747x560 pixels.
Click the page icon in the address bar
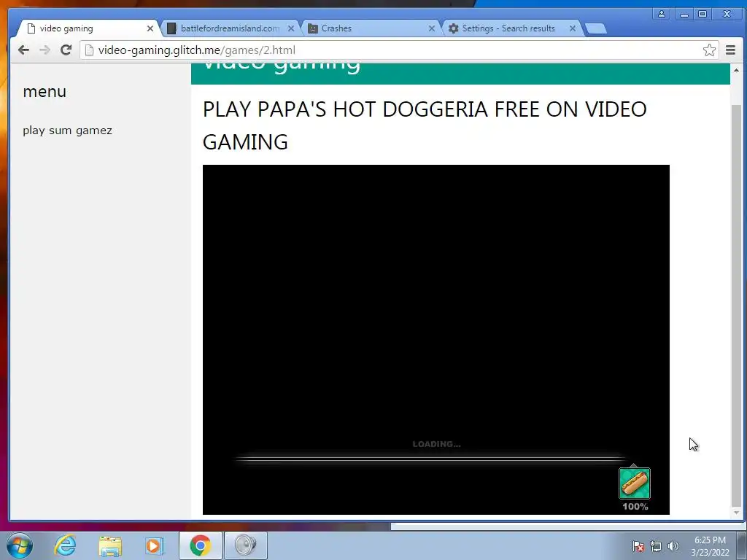point(89,50)
